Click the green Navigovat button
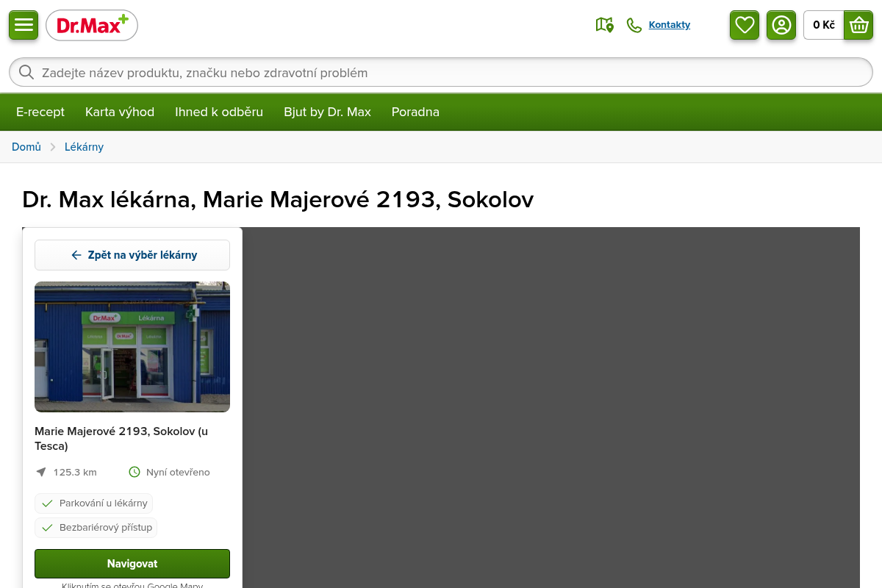This screenshot has width=882, height=588. click(132, 564)
